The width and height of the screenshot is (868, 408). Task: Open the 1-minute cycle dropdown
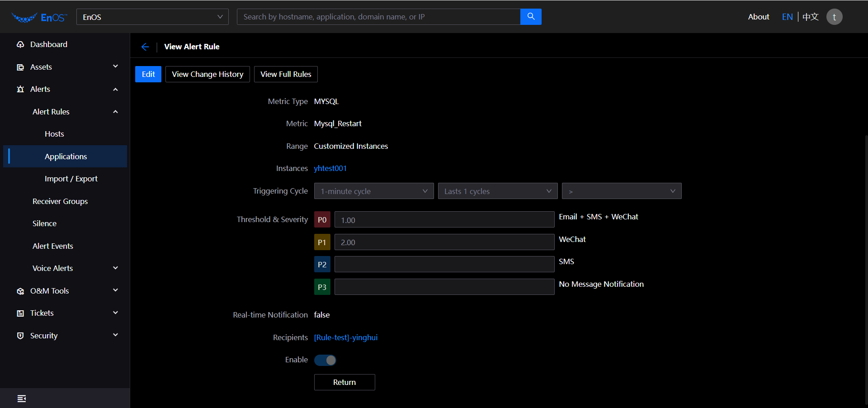[374, 191]
